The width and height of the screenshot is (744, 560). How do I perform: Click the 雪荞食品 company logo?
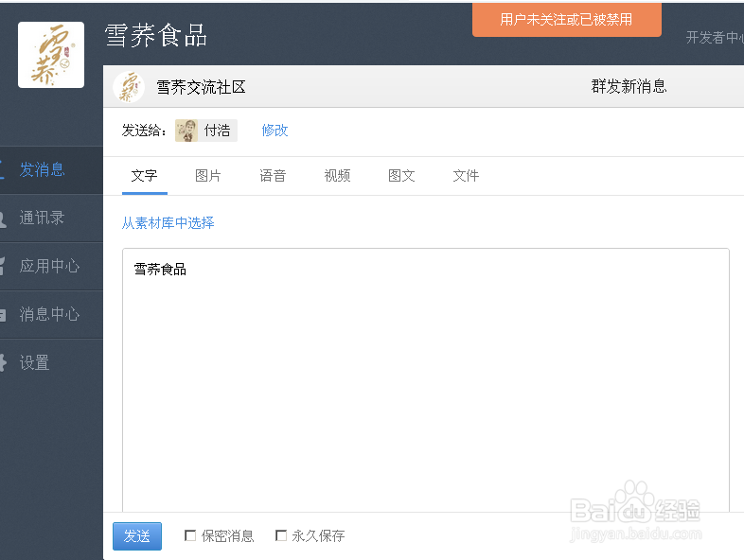click(51, 55)
